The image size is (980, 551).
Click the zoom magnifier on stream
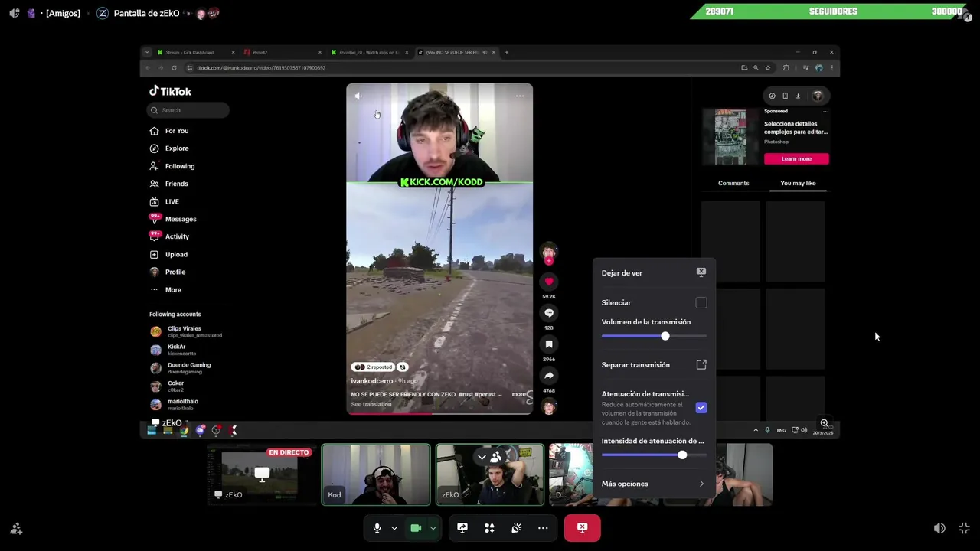[x=825, y=423]
